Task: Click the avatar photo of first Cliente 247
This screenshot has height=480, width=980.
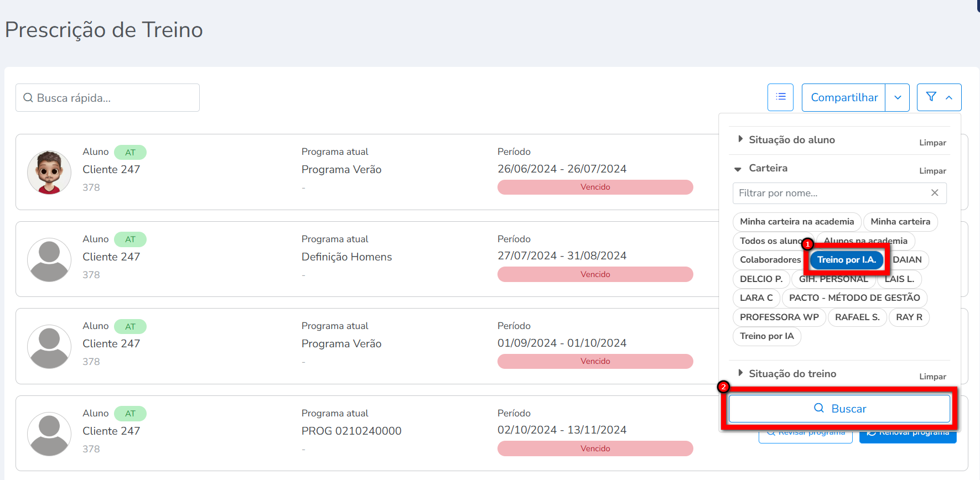Action: 49,172
